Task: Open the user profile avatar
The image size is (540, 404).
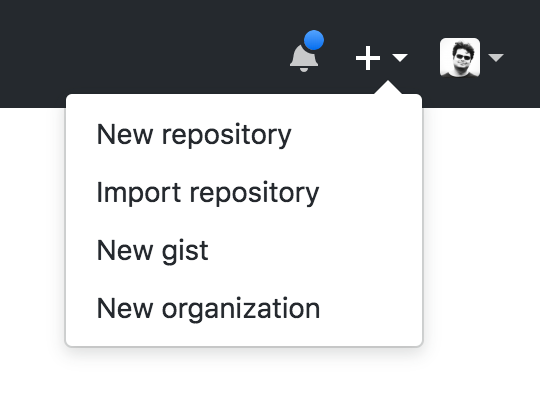Action: 460,57
